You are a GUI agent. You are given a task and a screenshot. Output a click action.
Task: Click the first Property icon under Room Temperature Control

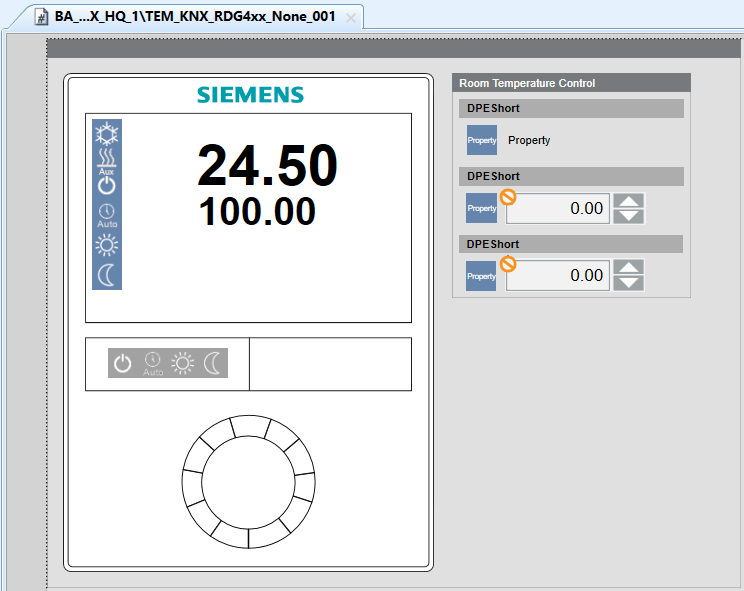(x=481, y=140)
